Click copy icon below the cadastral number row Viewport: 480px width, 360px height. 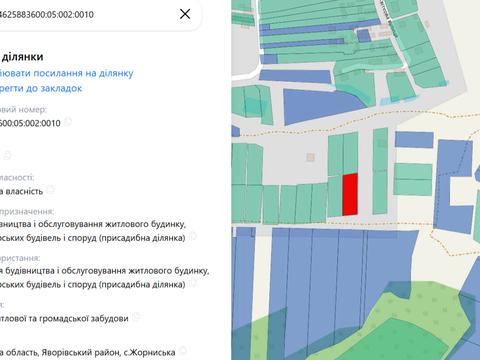[8, 155]
